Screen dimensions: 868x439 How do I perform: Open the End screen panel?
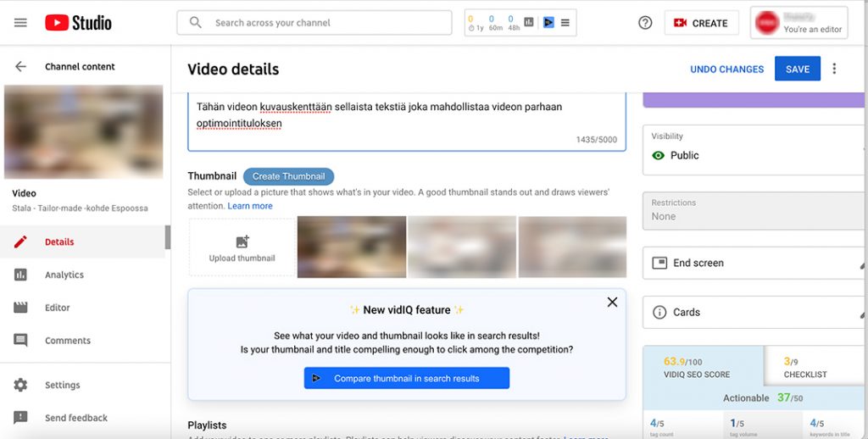(x=753, y=263)
